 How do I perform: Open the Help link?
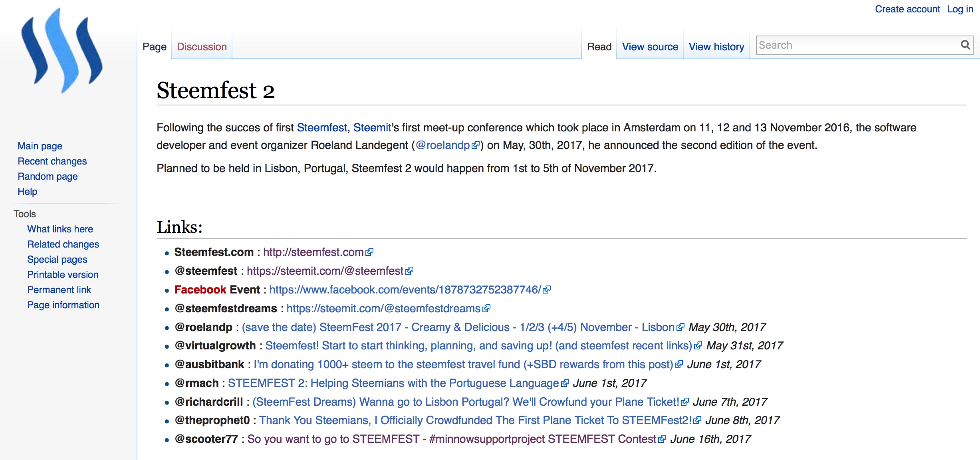(27, 192)
